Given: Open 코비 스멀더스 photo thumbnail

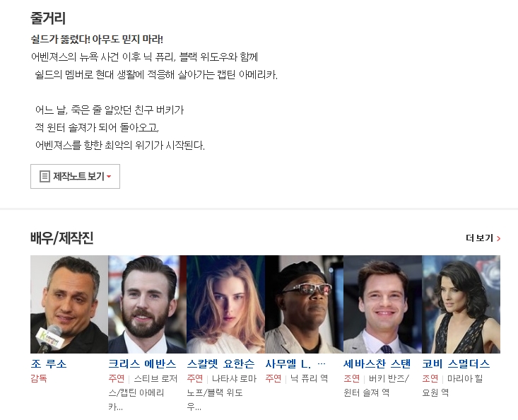Looking at the screenshot, I should (x=461, y=304).
